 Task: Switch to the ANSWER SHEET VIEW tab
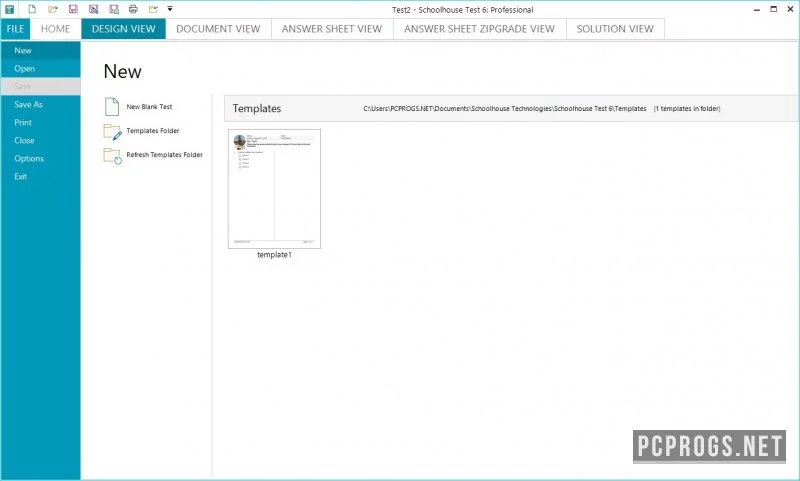tap(332, 29)
